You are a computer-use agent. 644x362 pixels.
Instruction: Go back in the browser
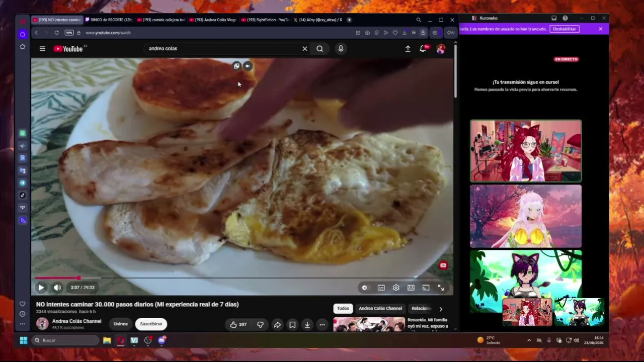click(x=36, y=33)
